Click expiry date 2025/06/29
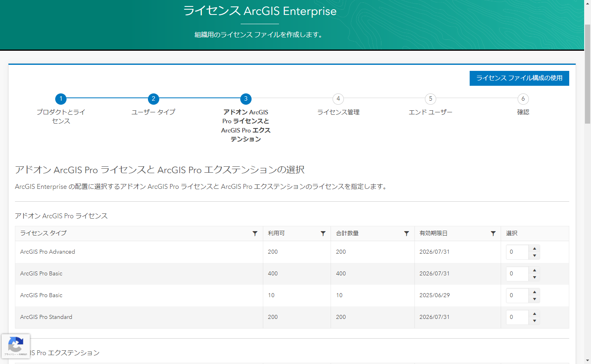The width and height of the screenshot is (591, 364). click(x=435, y=295)
